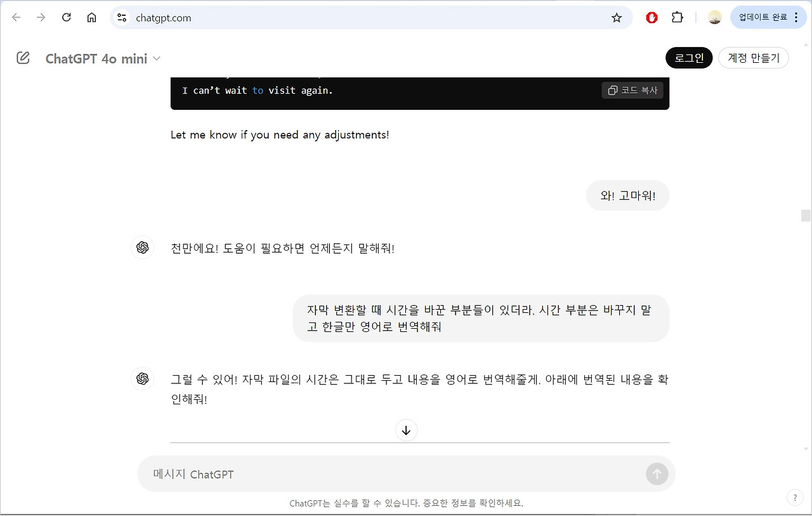Send the message with the up arrow button
Screen dimensions: 812x516
tap(657, 474)
